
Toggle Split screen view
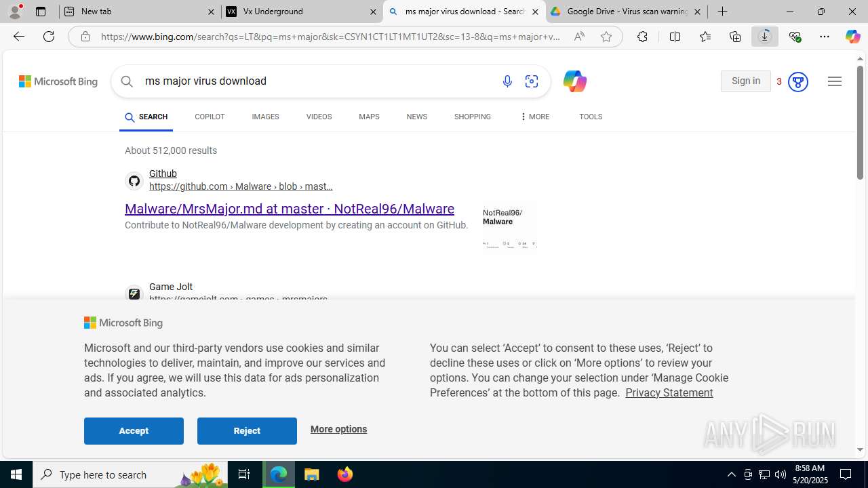[675, 37]
